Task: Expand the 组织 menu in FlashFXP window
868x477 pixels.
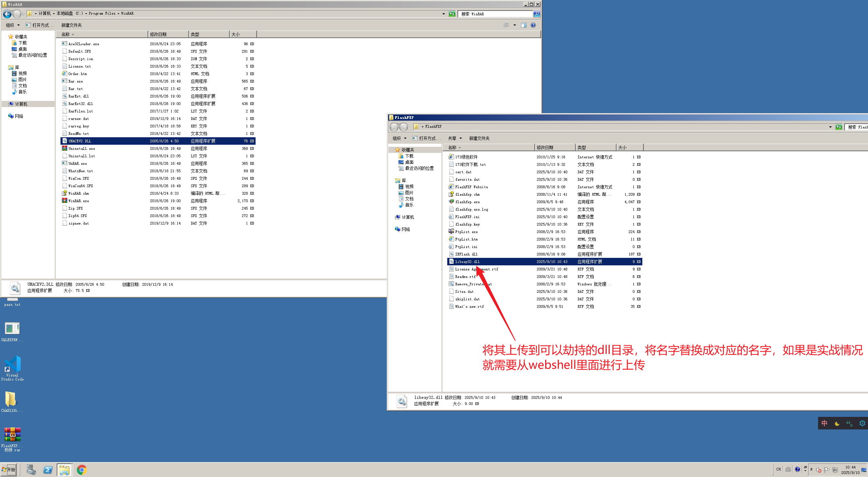Action: pos(399,138)
